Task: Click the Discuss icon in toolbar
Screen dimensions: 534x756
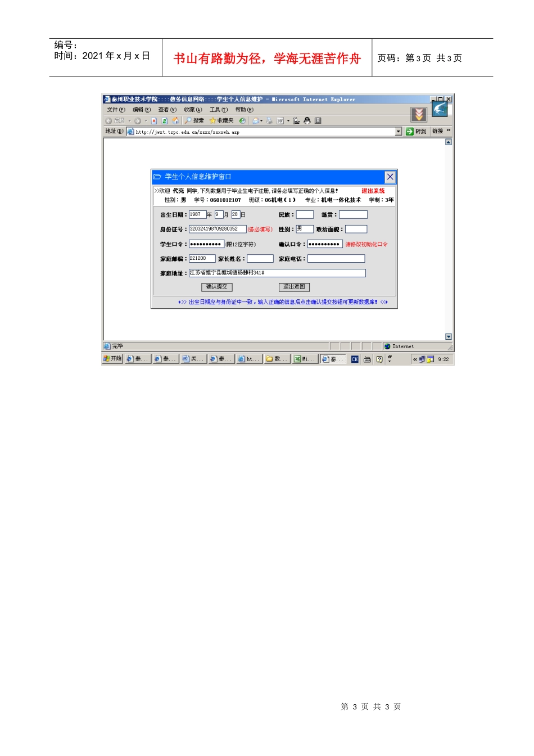Action: (297, 120)
